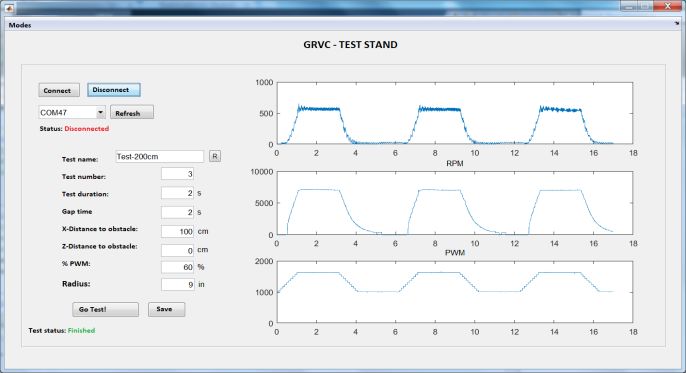Click the Z-Distance to obstacle field
686x373 pixels.
tap(177, 250)
